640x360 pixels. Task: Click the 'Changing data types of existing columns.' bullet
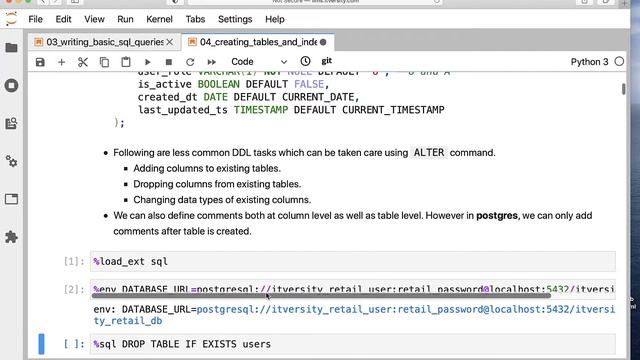pyautogui.click(x=222, y=200)
